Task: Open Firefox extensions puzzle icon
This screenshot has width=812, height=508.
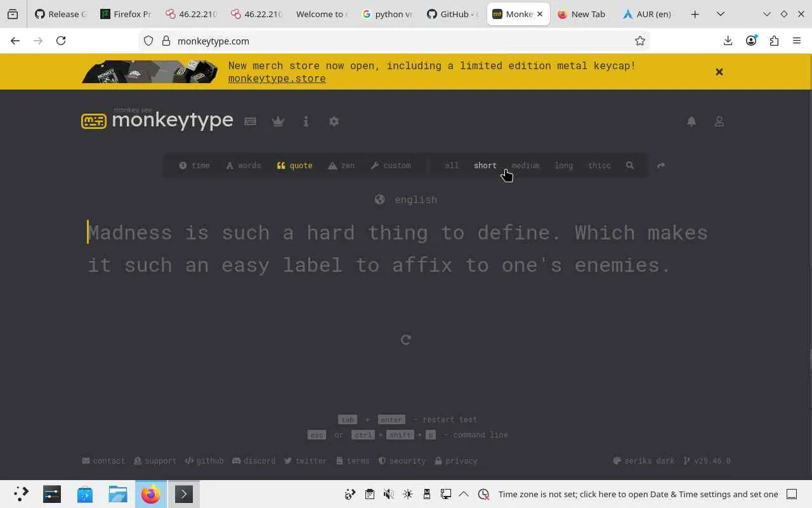Action: (x=774, y=41)
